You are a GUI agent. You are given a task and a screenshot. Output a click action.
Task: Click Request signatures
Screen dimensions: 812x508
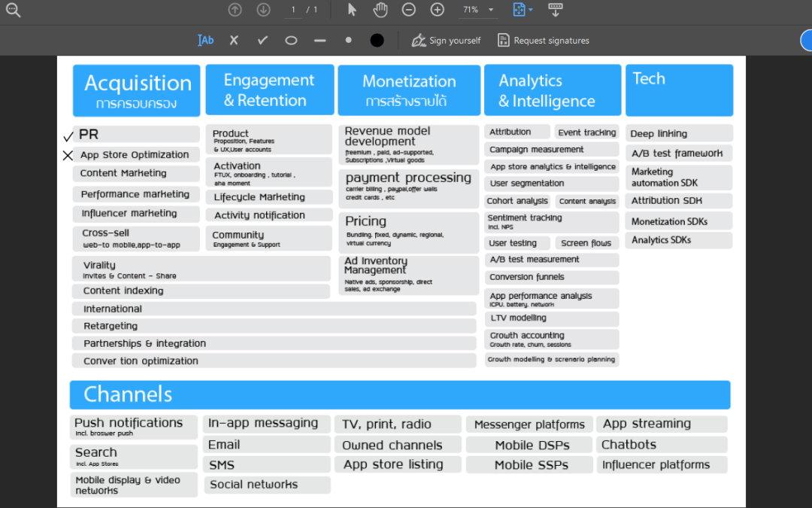[x=544, y=40]
